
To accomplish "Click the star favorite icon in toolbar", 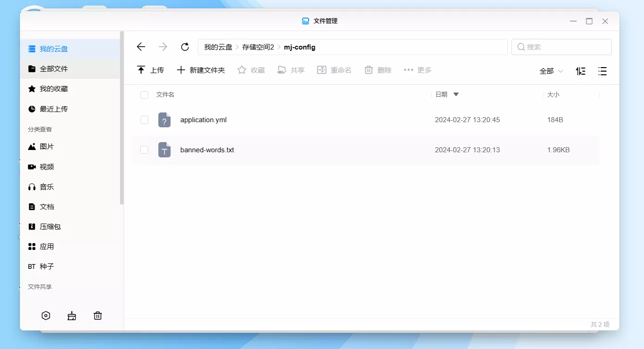I will [242, 70].
